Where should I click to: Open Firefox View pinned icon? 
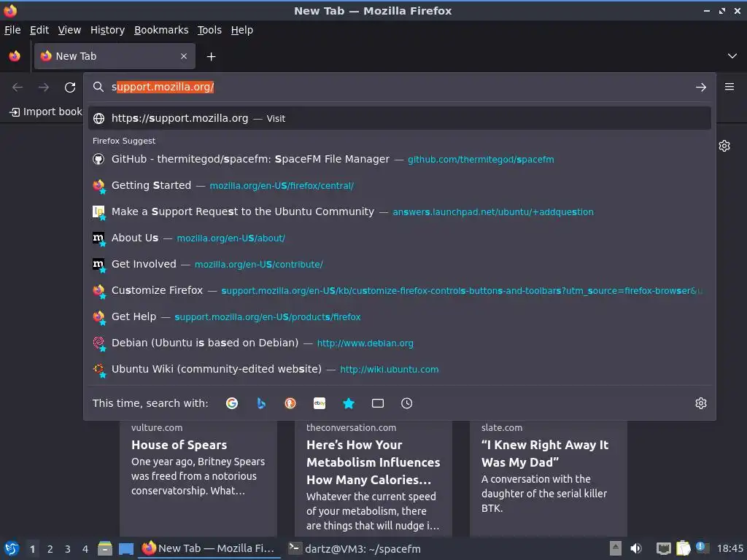coord(15,56)
